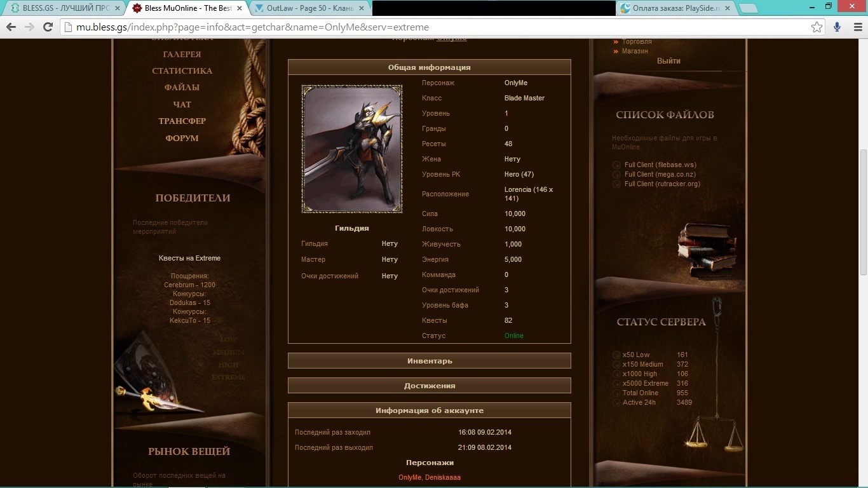Viewport: 868px width, 488px height.
Task: Switch to the Оплата заказа PlaySide tab
Action: (x=675, y=9)
